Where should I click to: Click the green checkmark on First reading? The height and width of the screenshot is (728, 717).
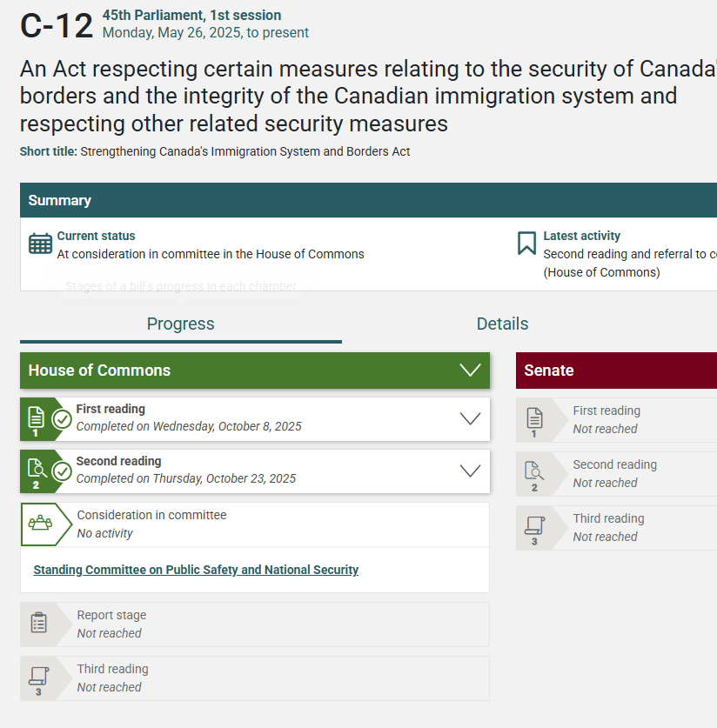62,419
